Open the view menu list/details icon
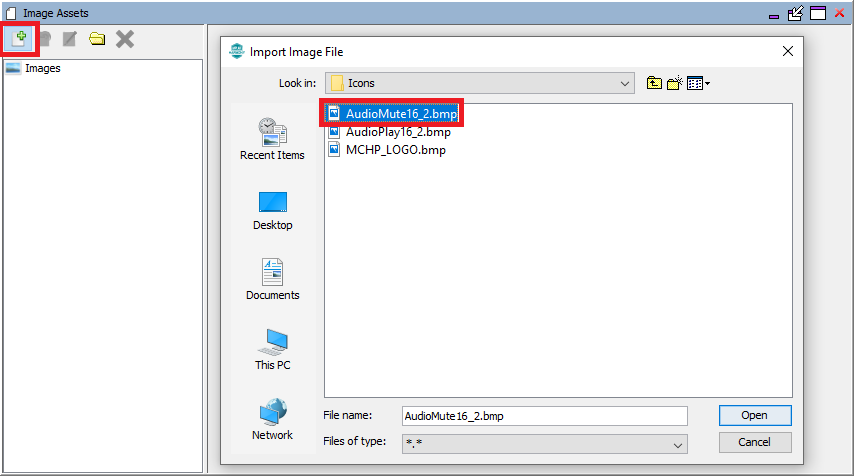 698,83
